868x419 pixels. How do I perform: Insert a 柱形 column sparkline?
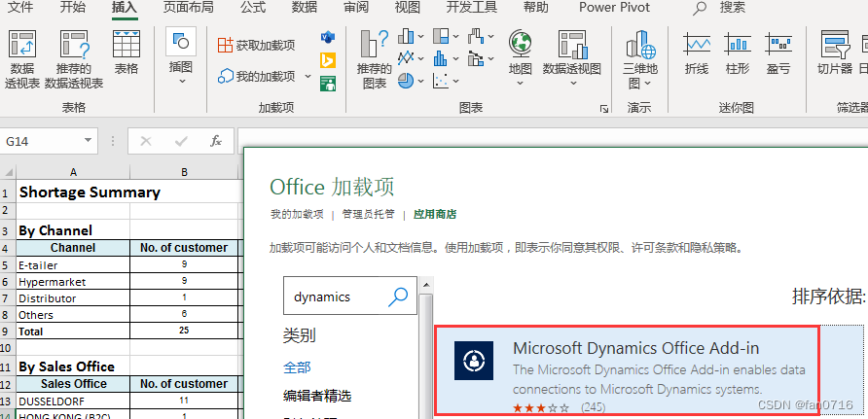[x=738, y=53]
